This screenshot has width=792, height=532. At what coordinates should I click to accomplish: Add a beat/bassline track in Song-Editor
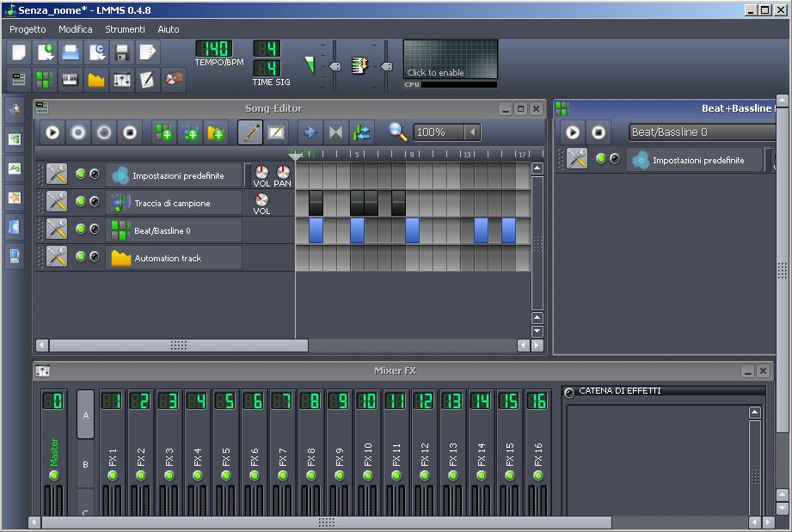click(x=163, y=132)
